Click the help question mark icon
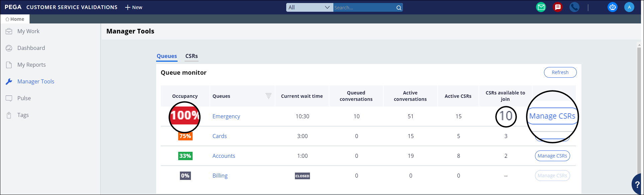Viewport: 644px width, 195px height. pos(637,185)
